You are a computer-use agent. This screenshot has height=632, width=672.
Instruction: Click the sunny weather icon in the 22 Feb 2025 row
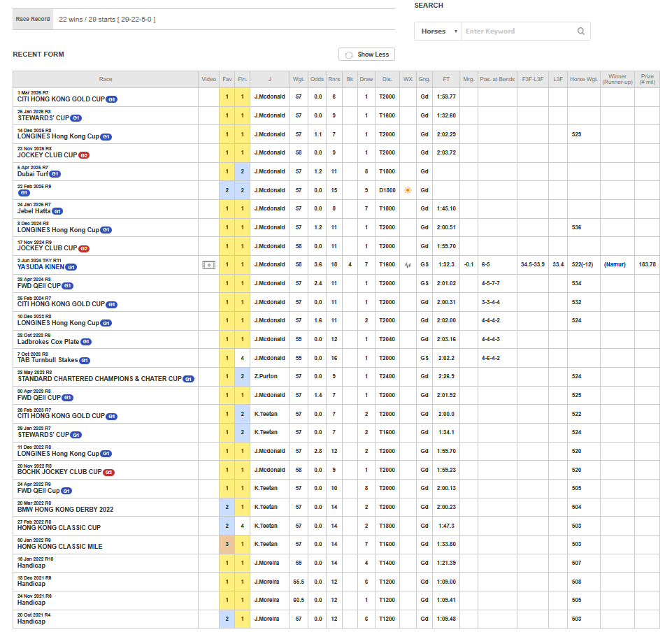tap(408, 190)
